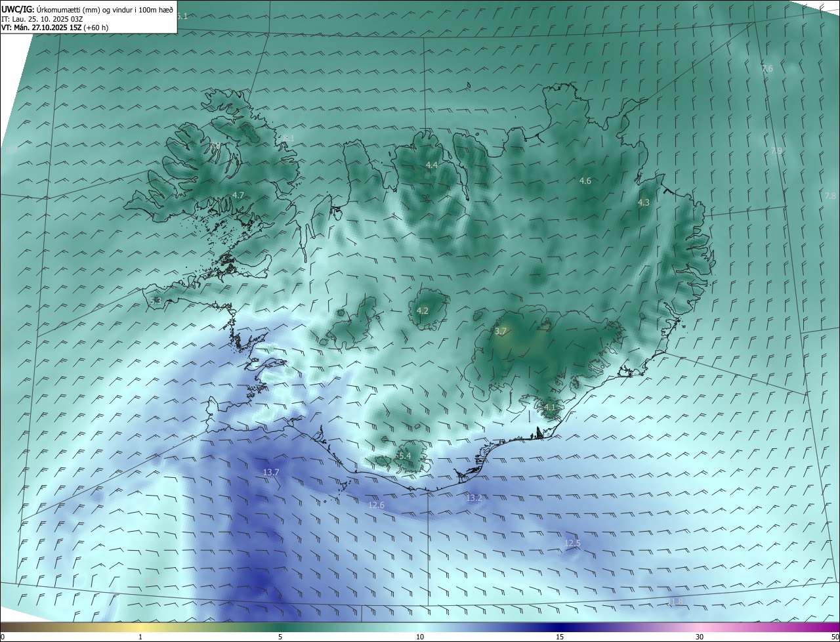Click the legend tick label 30
The image size is (840, 642).
pyautogui.click(x=700, y=637)
